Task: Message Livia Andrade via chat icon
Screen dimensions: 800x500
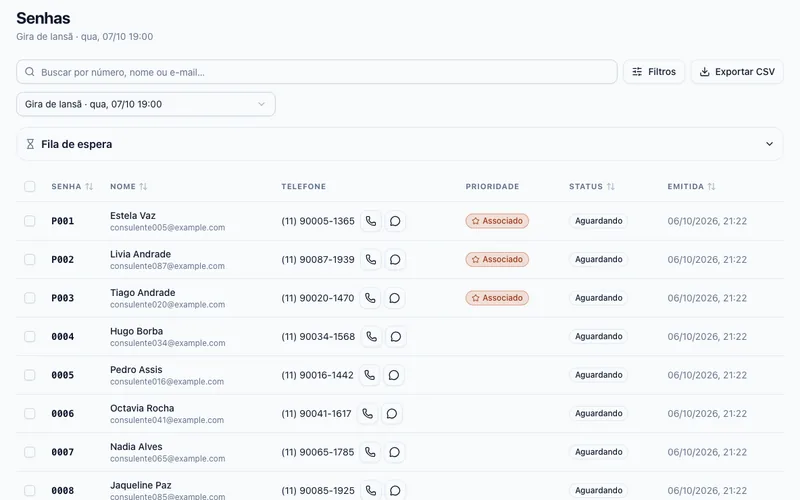Action: (395, 260)
